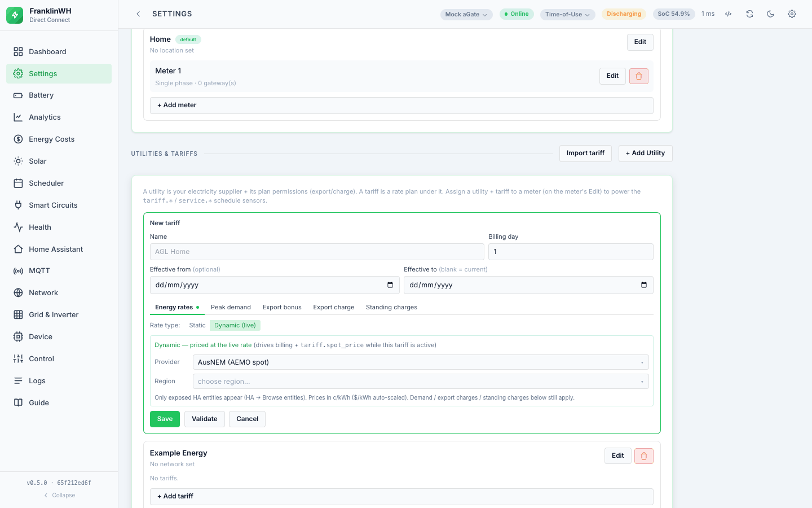Screen dimensions: 812x508
Task: Select Static rate type
Action: pos(197,325)
